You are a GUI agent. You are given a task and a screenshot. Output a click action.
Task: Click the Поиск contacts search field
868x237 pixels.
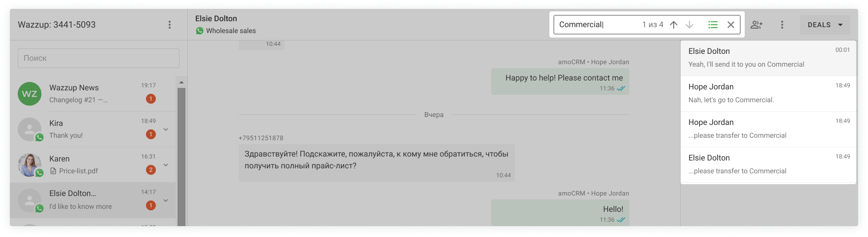pos(99,58)
